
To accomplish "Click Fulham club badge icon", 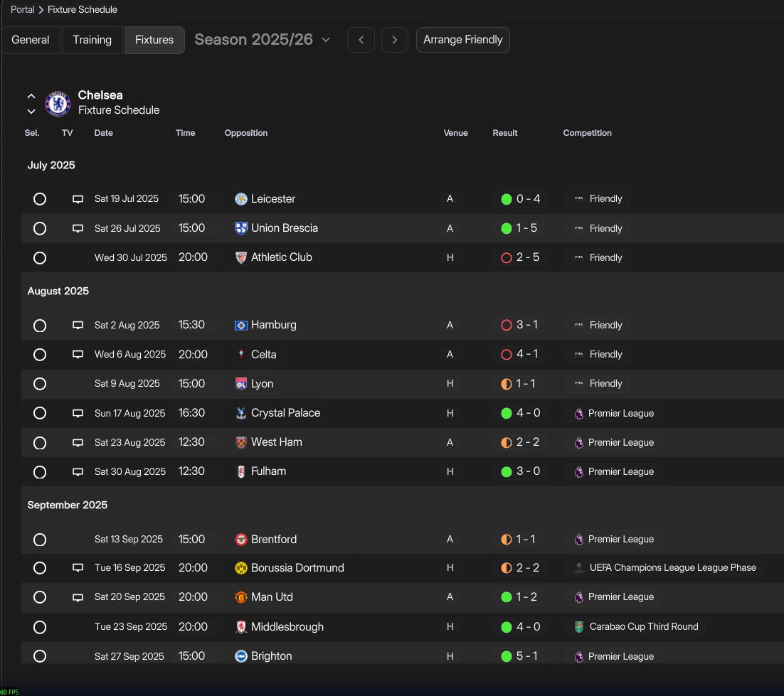I will click(241, 471).
